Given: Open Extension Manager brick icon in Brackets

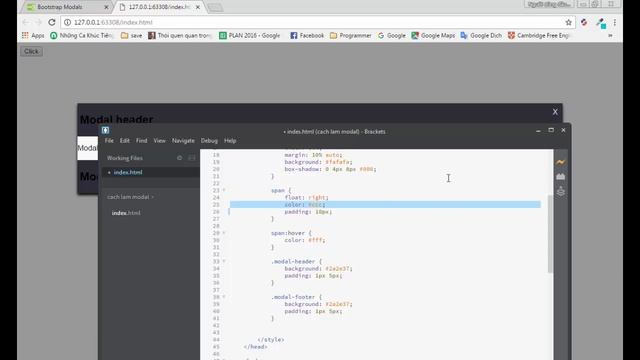Looking at the screenshot, I should [560, 177].
